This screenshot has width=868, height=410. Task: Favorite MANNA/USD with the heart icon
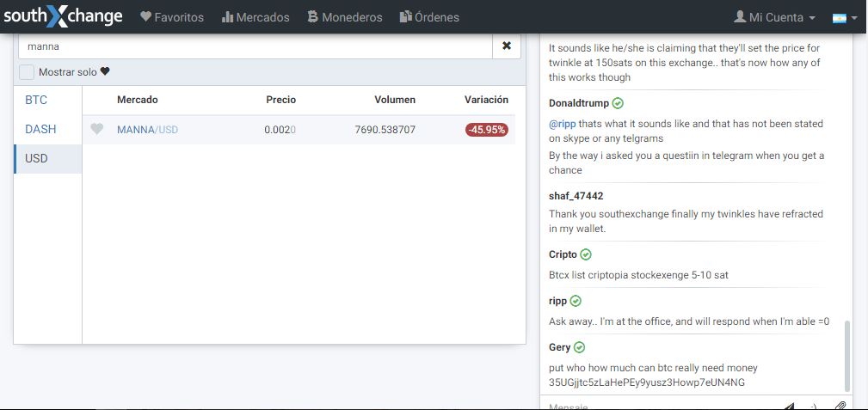pyautogui.click(x=97, y=130)
